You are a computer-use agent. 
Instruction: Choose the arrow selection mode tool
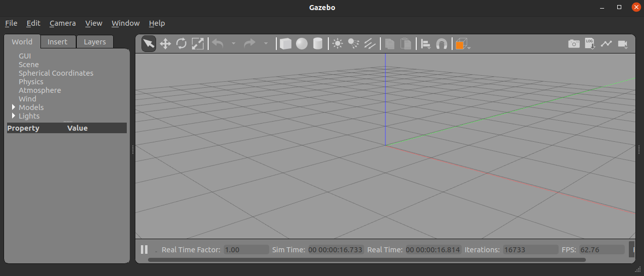[148, 44]
